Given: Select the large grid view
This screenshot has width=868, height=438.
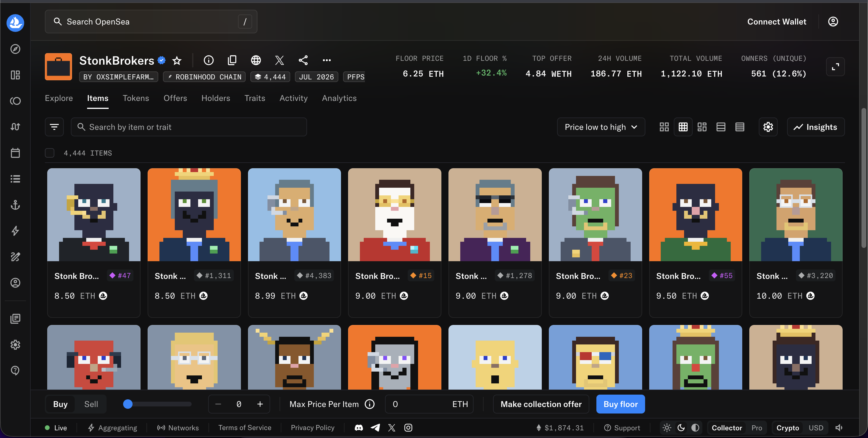Looking at the screenshot, I should tap(664, 127).
